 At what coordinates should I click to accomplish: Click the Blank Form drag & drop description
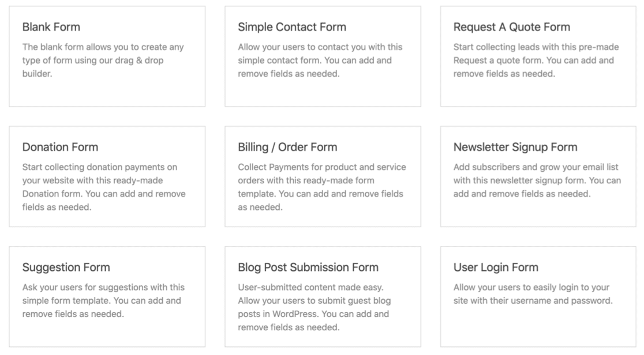coord(103,61)
